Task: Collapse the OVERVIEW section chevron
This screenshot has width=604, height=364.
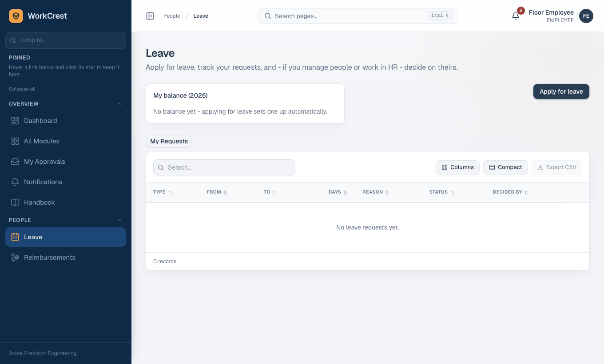Action: pos(119,104)
